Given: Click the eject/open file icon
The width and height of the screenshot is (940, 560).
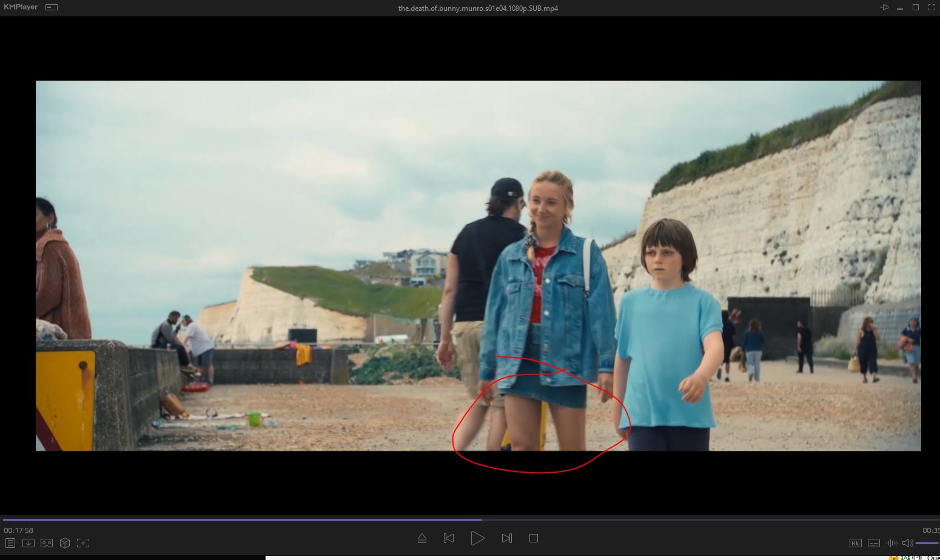Looking at the screenshot, I should click(x=422, y=538).
